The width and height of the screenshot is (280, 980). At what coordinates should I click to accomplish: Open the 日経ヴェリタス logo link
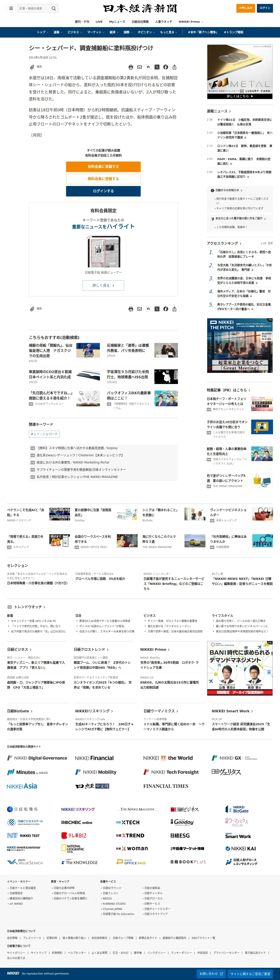tap(226, 772)
